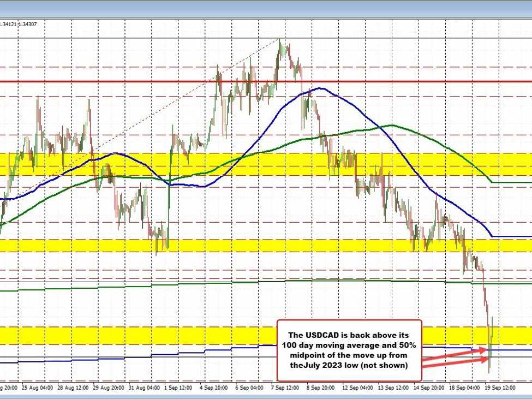Viewport: 532px width, 399px height.
Task: Click the price values in top-left corner
Action: click(22, 24)
